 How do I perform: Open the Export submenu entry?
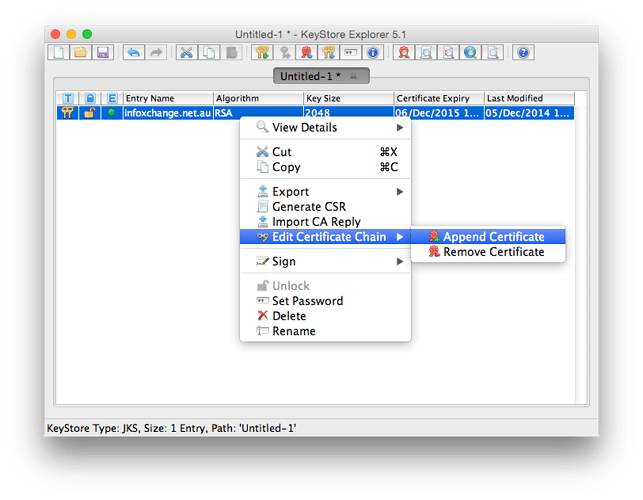325,192
